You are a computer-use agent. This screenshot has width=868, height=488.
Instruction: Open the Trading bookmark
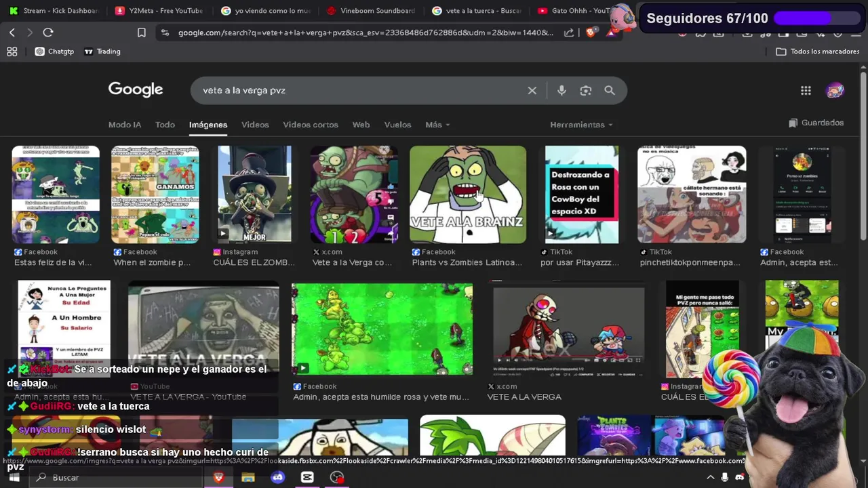[102, 52]
